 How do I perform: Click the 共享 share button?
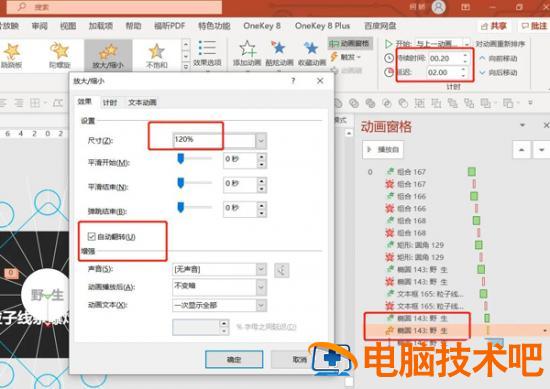[x=494, y=26]
